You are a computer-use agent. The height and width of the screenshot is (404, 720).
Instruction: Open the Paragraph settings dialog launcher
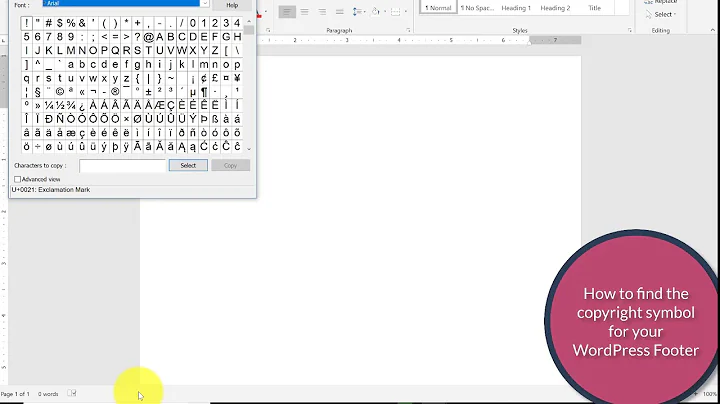pyautogui.click(x=408, y=30)
